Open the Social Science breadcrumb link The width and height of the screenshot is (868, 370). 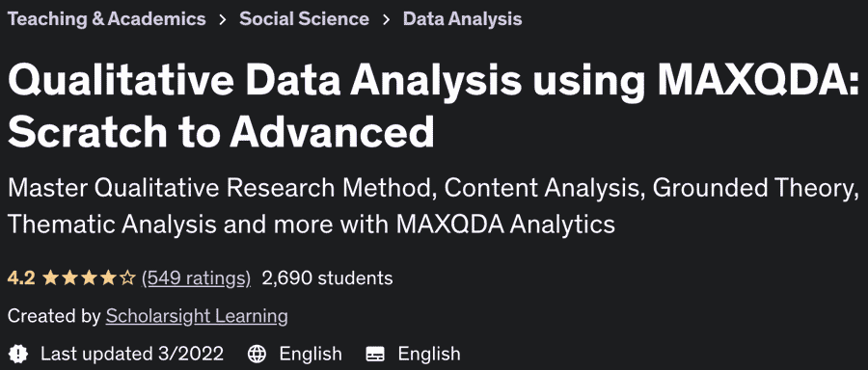(304, 19)
